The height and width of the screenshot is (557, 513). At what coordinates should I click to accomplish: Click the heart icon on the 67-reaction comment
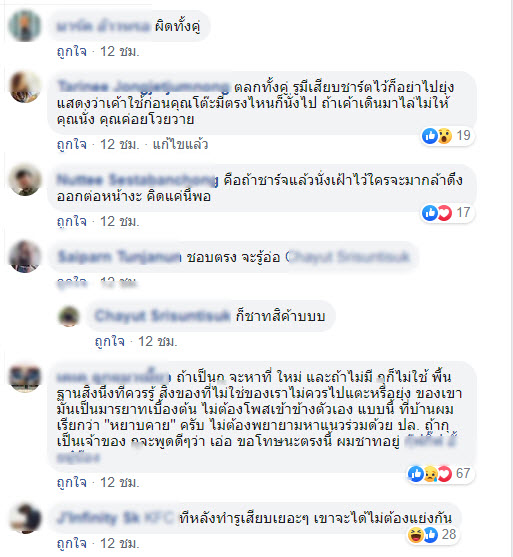click(x=444, y=474)
